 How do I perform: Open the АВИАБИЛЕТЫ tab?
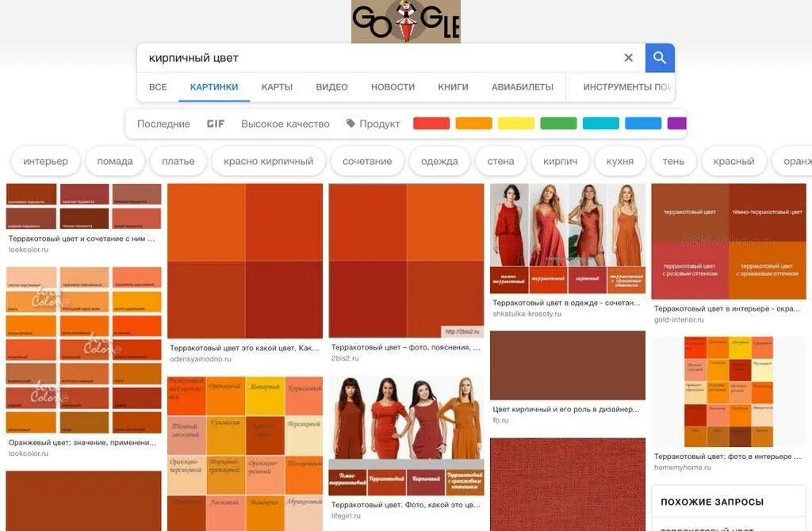(523, 87)
